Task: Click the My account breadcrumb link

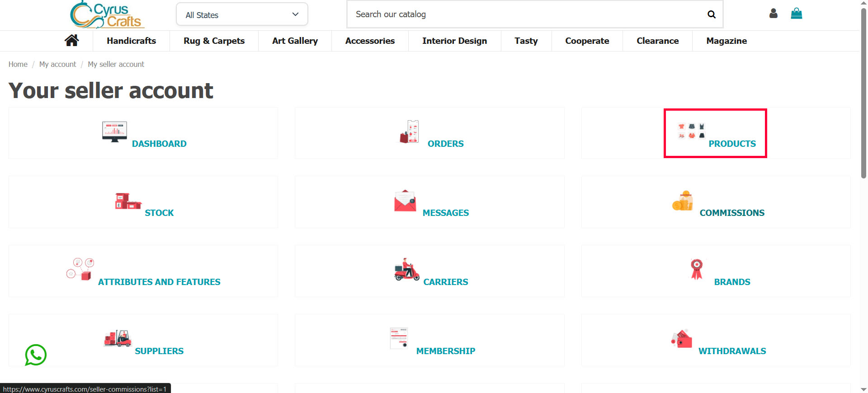Action: [57, 64]
